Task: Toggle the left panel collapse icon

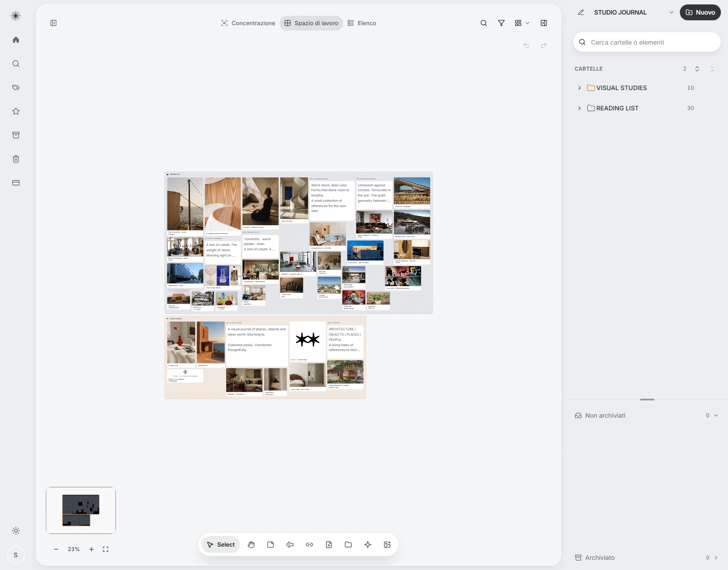Action: 53,23
